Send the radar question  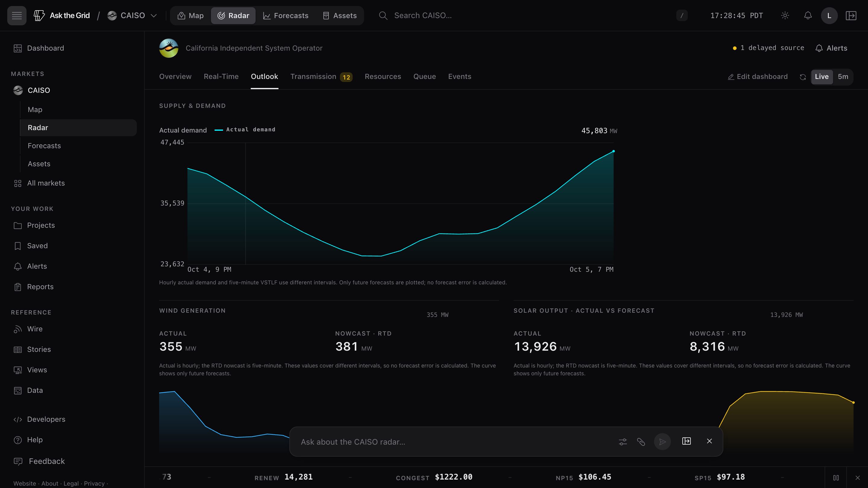(x=662, y=442)
